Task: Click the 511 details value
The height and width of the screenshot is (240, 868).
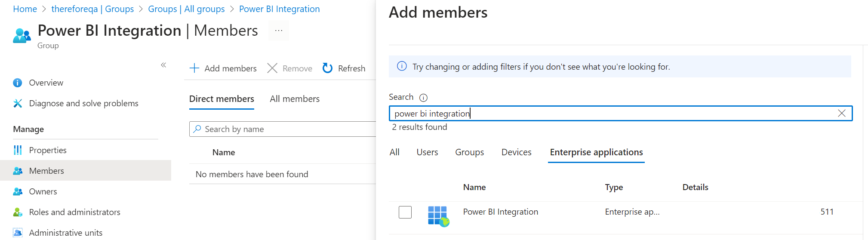Action: click(827, 212)
